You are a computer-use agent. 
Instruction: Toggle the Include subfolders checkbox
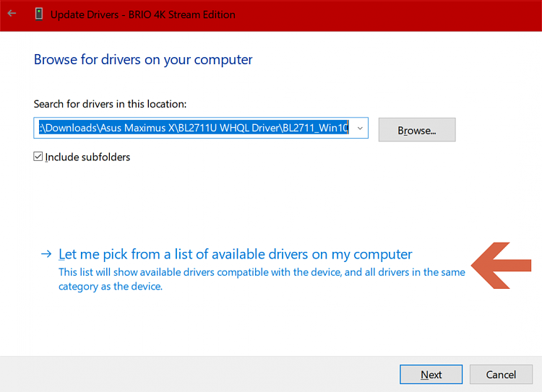click(38, 157)
